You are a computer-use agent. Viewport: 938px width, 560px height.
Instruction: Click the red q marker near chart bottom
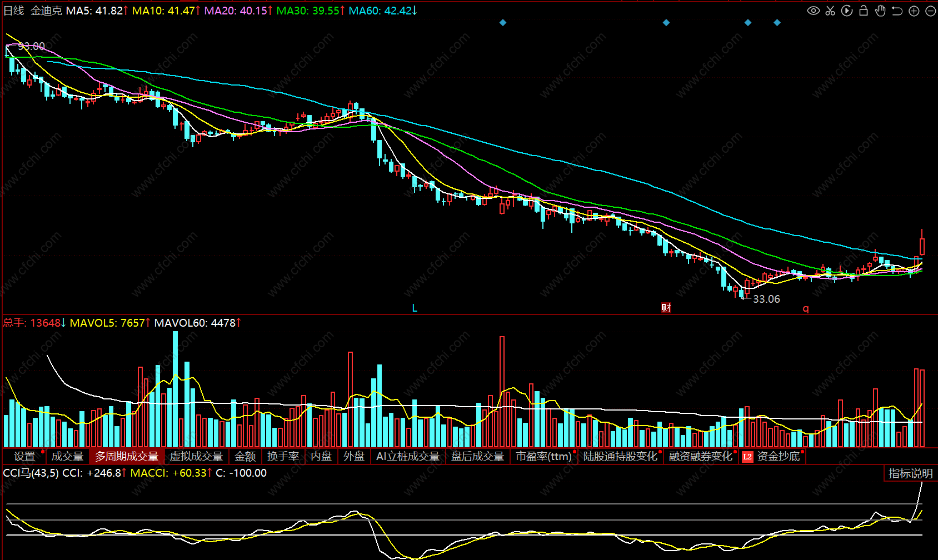coord(806,308)
